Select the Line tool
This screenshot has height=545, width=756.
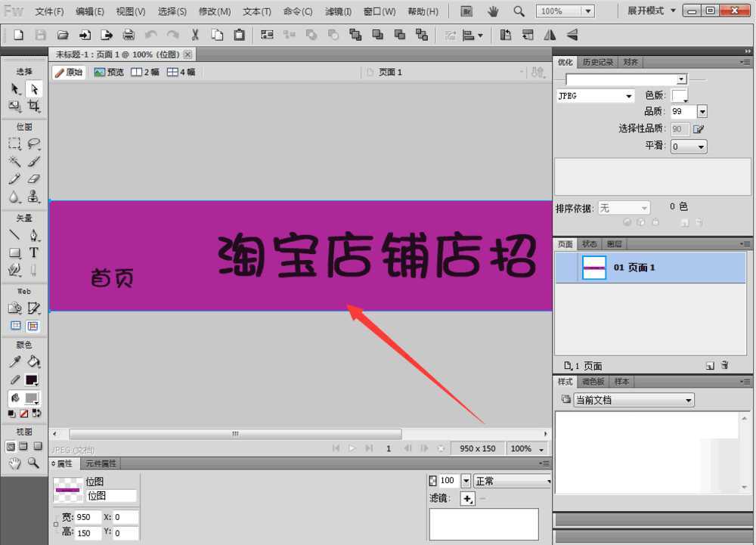pos(14,235)
